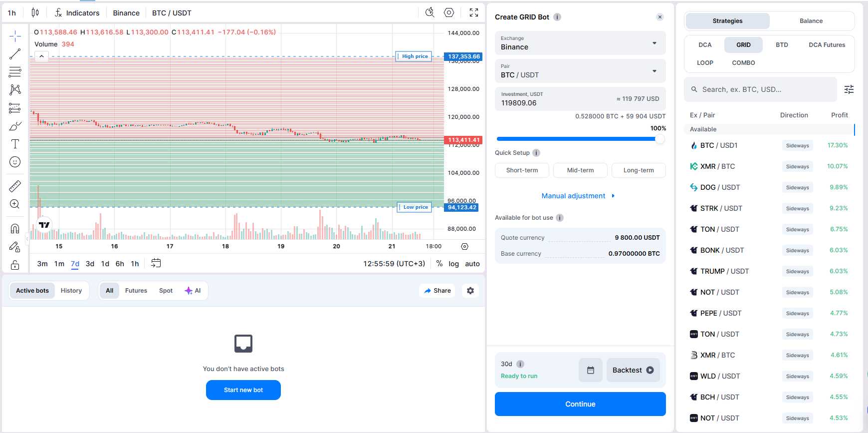Image resolution: width=868 pixels, height=433 pixels.
Task: Open the go to date calendar
Action: tap(156, 263)
